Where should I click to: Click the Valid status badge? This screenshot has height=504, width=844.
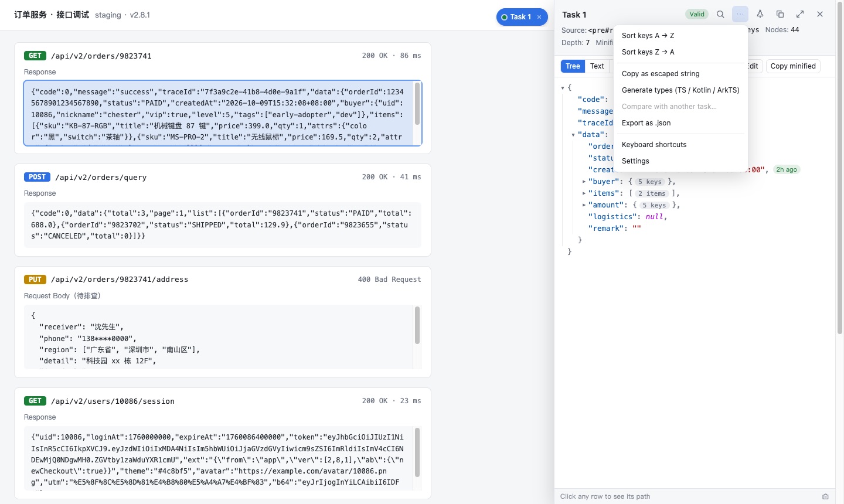pos(697,15)
